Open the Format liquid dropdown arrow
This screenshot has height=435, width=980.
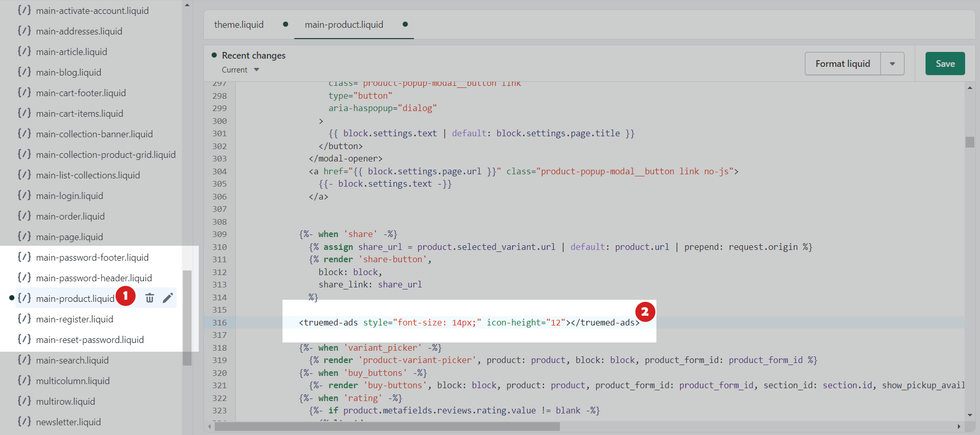(893, 64)
